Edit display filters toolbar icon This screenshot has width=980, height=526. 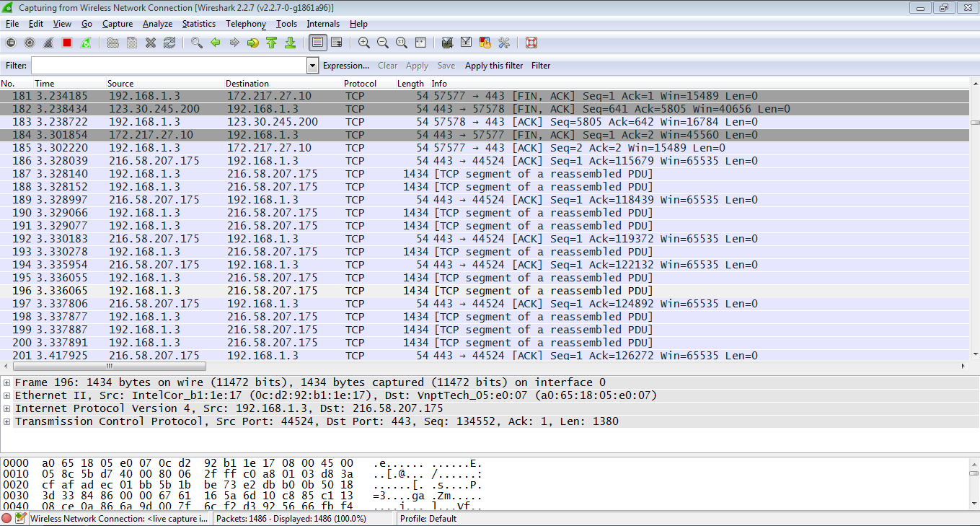click(x=466, y=43)
